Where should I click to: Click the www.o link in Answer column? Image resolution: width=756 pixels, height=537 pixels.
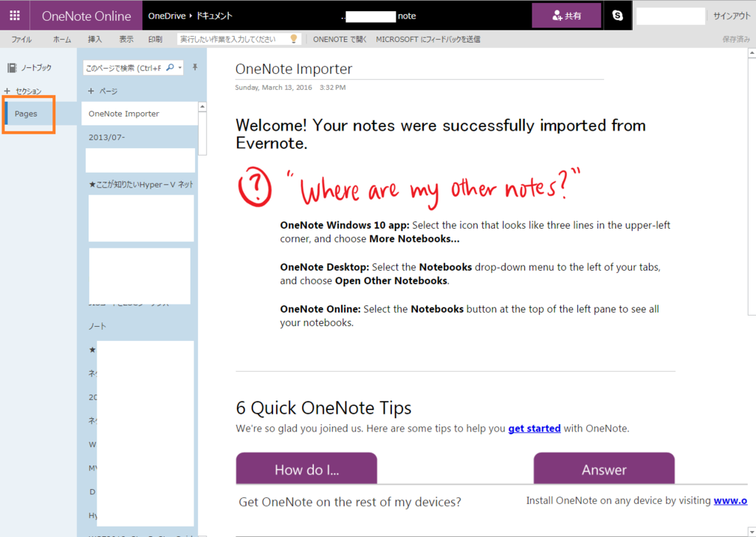pos(730,500)
